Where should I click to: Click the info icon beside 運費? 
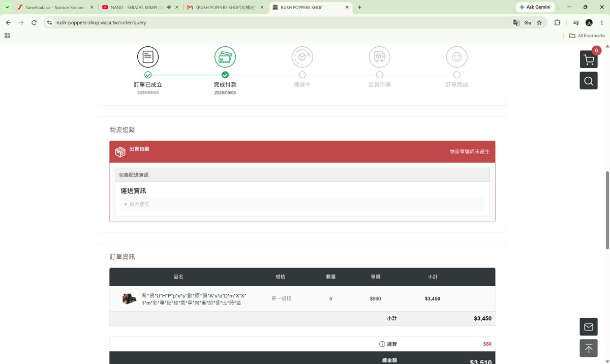tap(382, 344)
